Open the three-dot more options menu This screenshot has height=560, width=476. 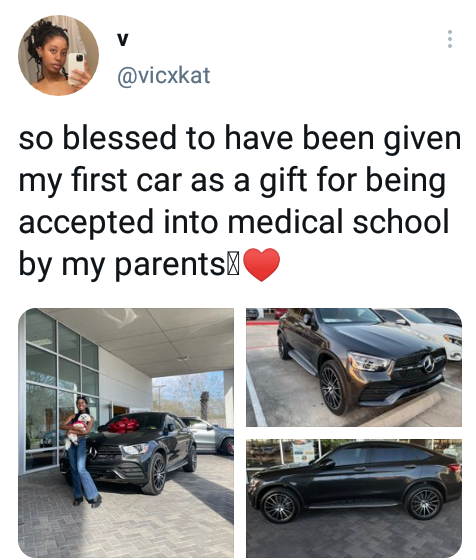click(x=450, y=39)
